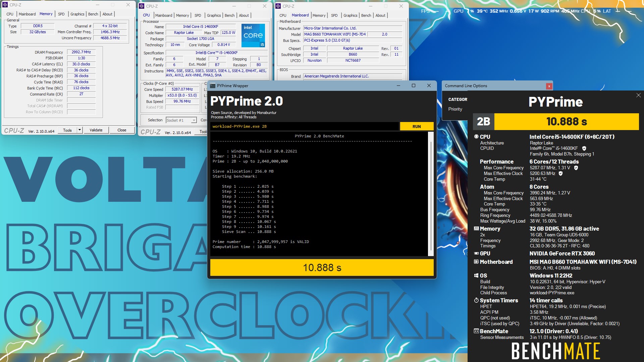Open CPU tab in Mainboard-tab CPU-Z window
The image size is (644, 362).
(x=283, y=15)
